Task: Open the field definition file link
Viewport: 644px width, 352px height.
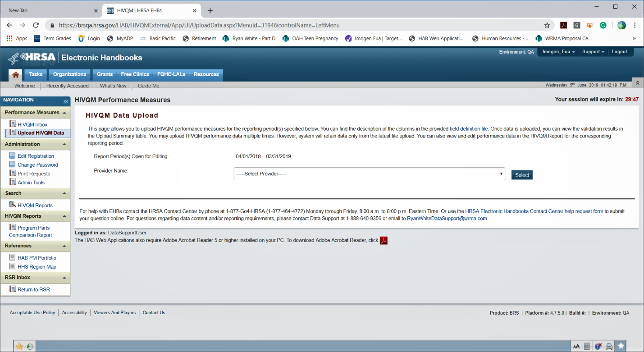Action: (x=469, y=129)
